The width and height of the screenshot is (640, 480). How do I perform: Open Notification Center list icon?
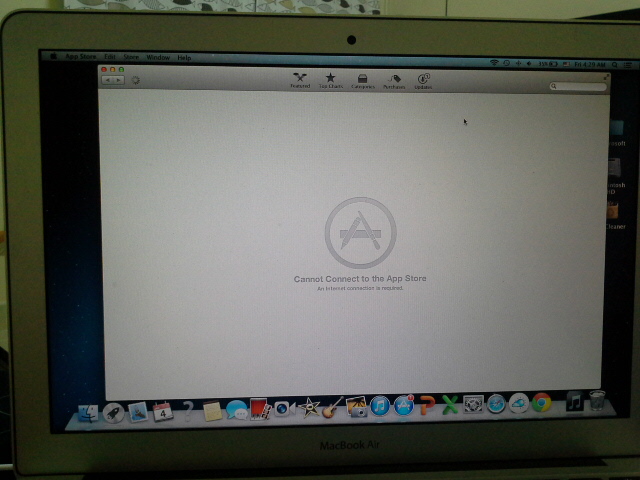[x=628, y=65]
